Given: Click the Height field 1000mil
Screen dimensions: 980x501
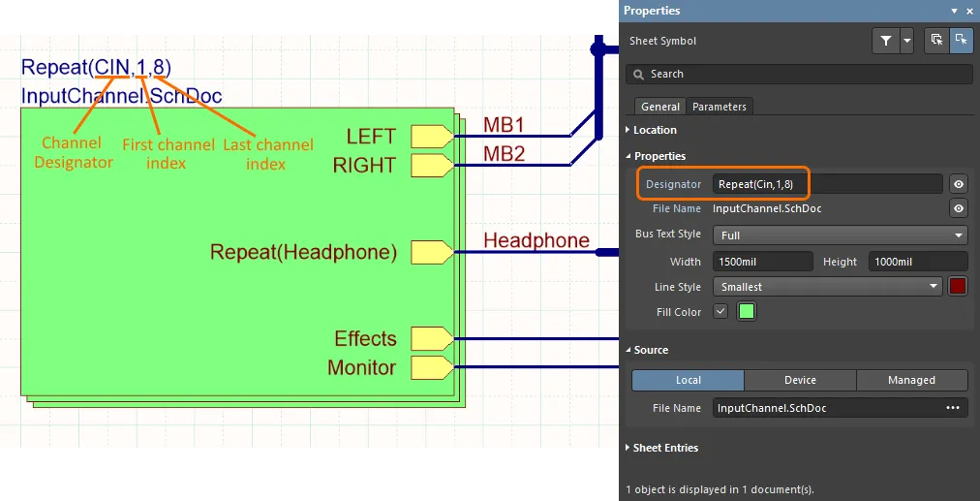Looking at the screenshot, I should (x=918, y=262).
